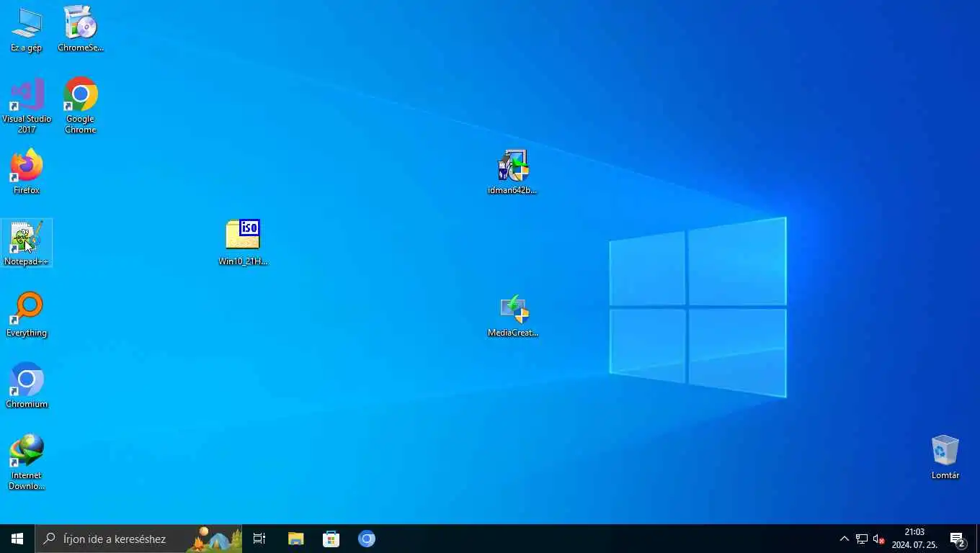Screen dimensions: 980x553
Task: Open network status tray icon
Action: (x=861, y=539)
